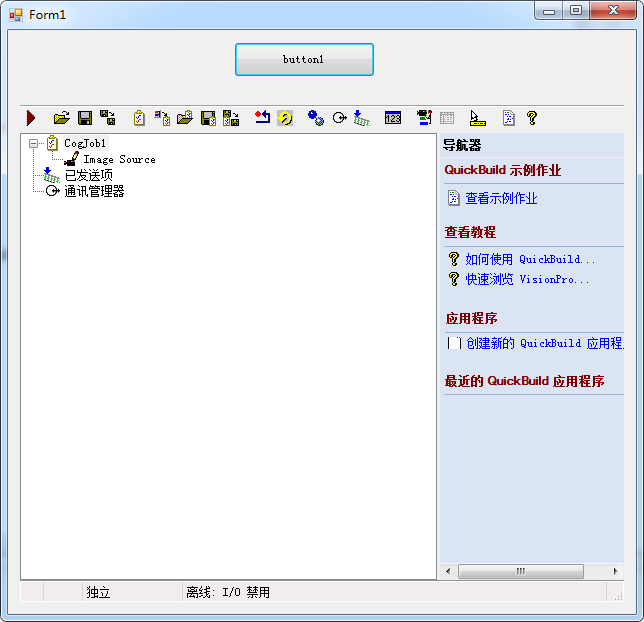
Task: Select the CogJob1 job item
Action: pos(85,143)
